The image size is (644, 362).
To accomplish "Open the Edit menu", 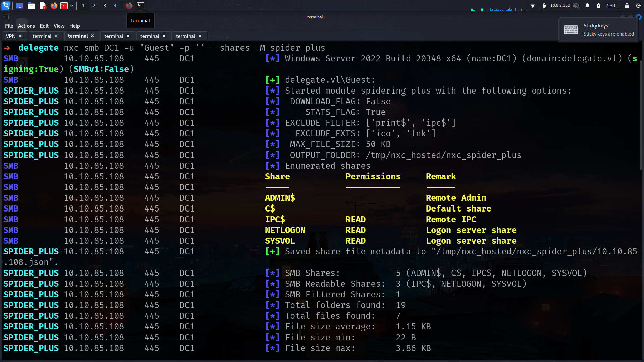I will pyautogui.click(x=44, y=26).
